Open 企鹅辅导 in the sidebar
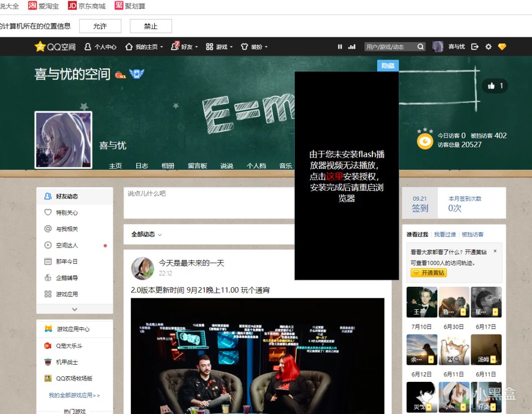Viewport: 532px width, 414px height. tap(74, 278)
